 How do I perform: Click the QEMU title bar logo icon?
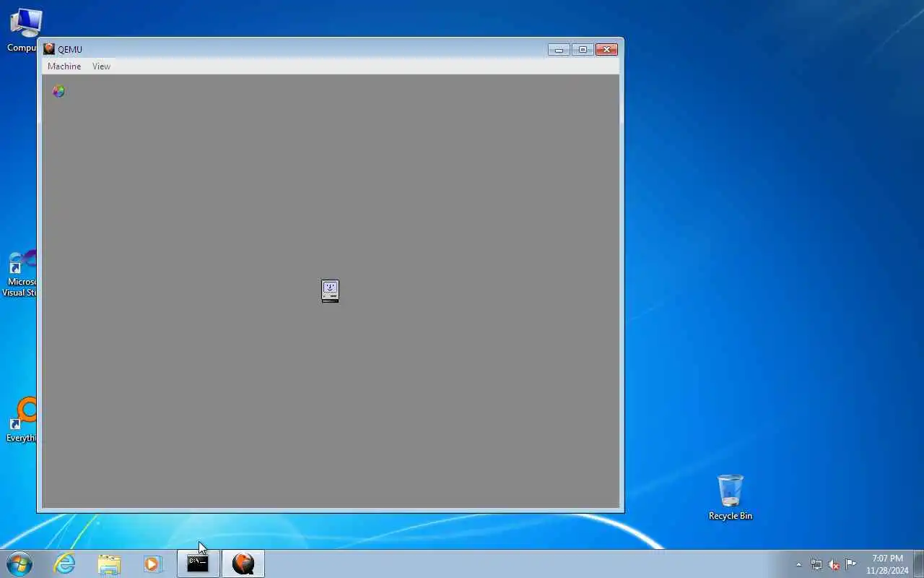(49, 49)
